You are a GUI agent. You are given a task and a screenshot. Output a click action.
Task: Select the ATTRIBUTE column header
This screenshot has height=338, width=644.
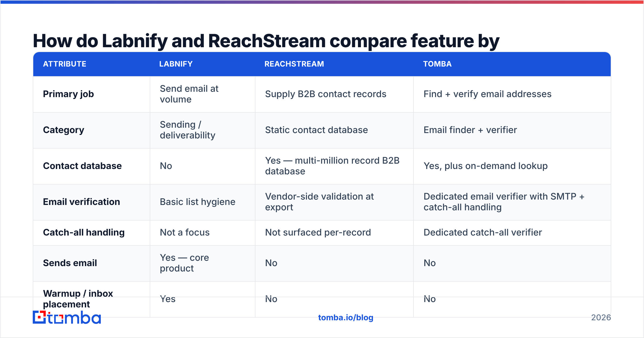coord(65,64)
